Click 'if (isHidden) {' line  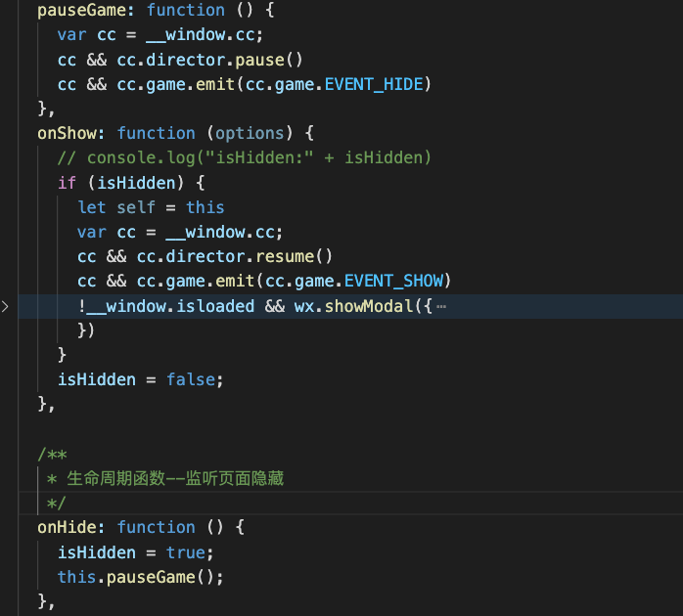[131, 183]
